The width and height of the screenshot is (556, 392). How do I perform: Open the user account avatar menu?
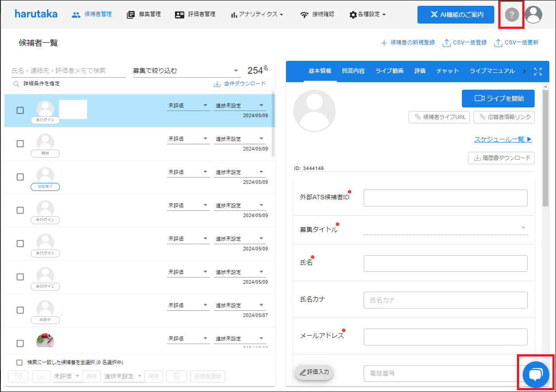533,15
